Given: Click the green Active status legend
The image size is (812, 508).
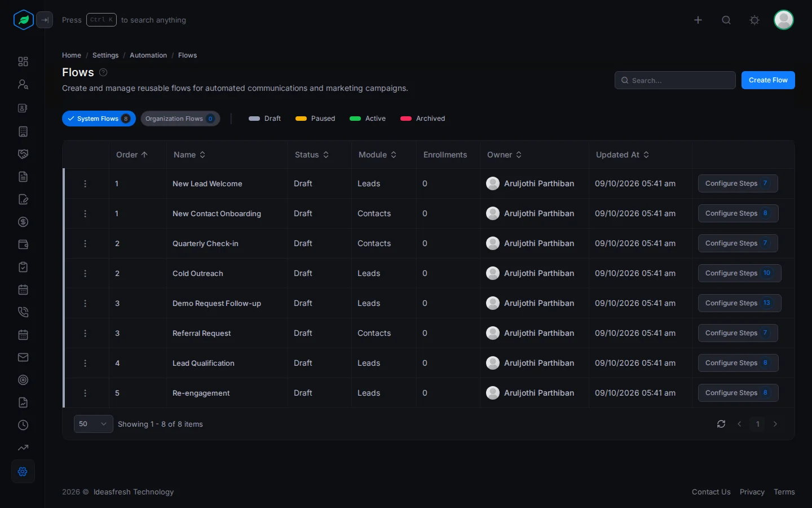Looking at the screenshot, I should click(368, 119).
